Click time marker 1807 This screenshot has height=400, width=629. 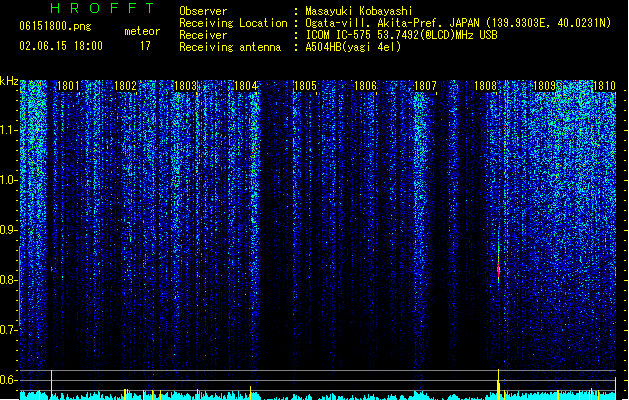[x=425, y=86]
